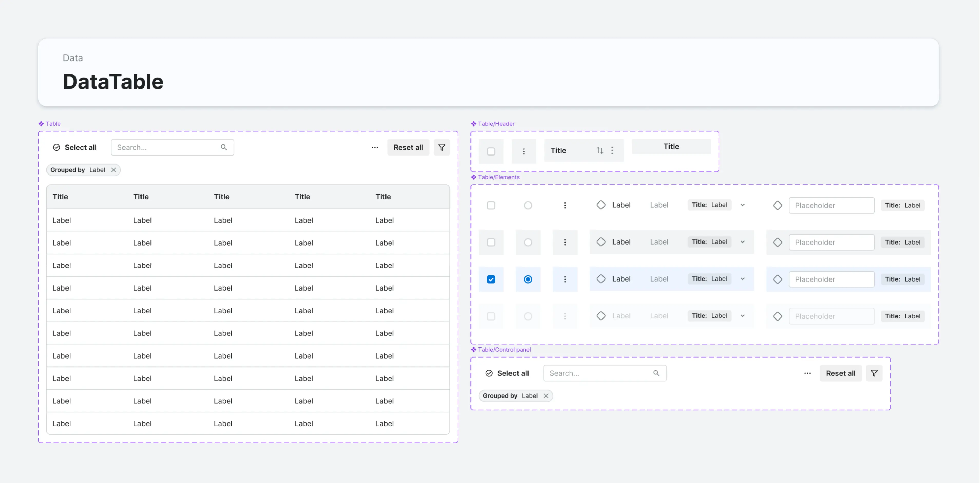Click the magnifier icon in the Control panel search

[x=656, y=373]
